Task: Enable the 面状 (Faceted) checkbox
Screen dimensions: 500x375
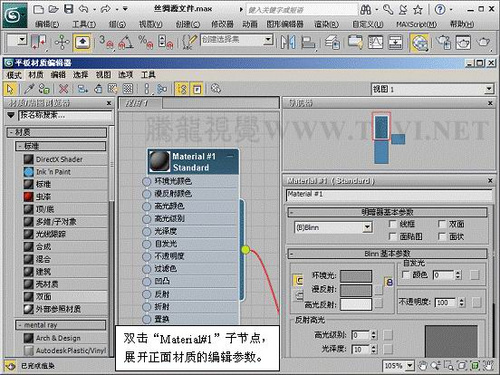Action: coord(441,236)
